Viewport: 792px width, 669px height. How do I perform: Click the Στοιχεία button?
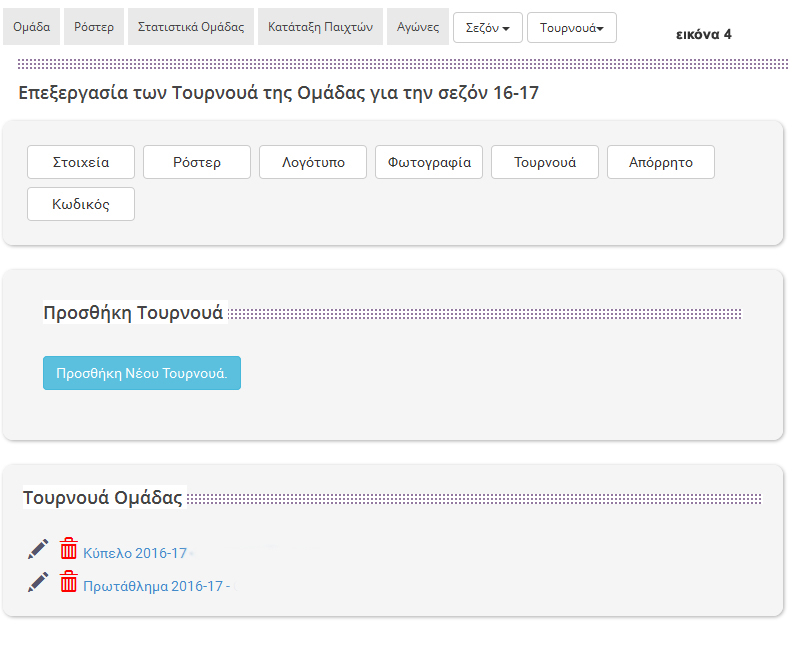[x=81, y=162]
